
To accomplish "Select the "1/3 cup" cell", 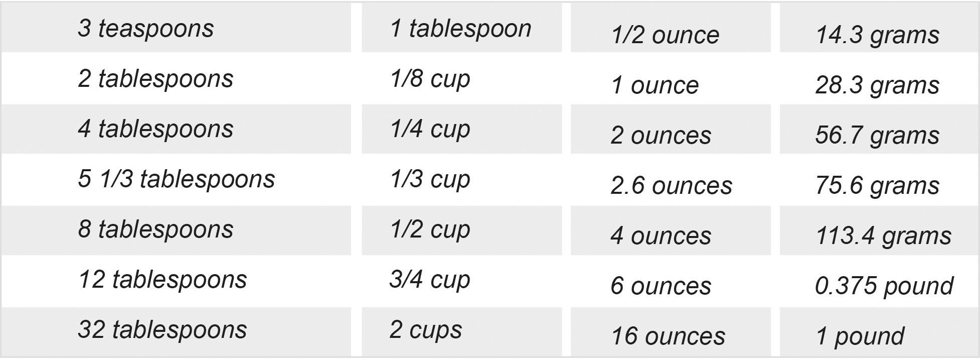I will point(430,179).
